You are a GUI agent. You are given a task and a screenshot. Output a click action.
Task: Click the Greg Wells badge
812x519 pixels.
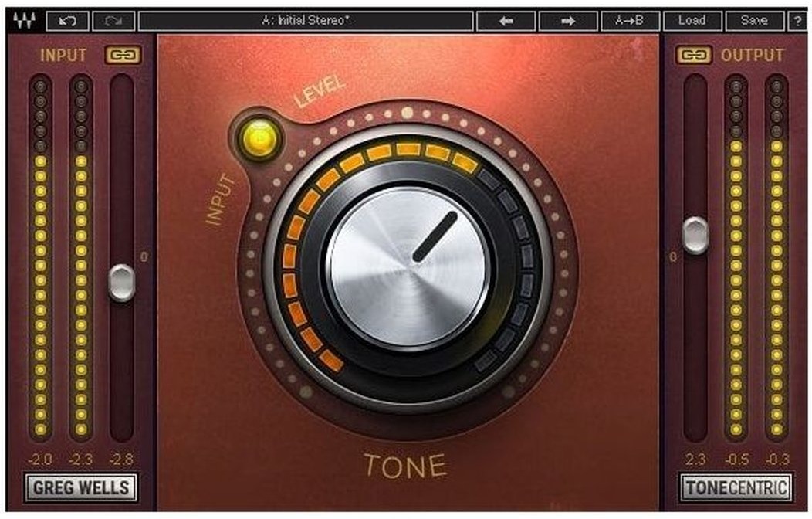click(81, 487)
